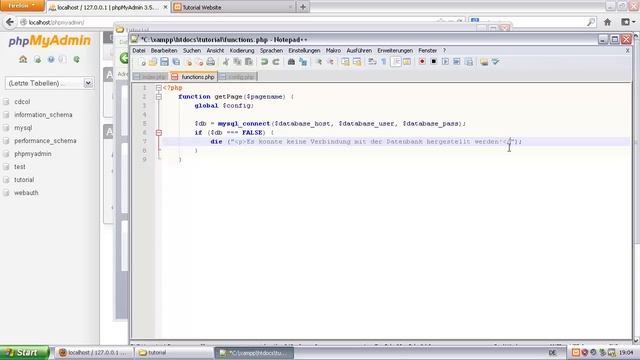Click the Zoom Out icon in Notepad++ toolbar
Screen dimensions: 640x360
(x=330, y=62)
